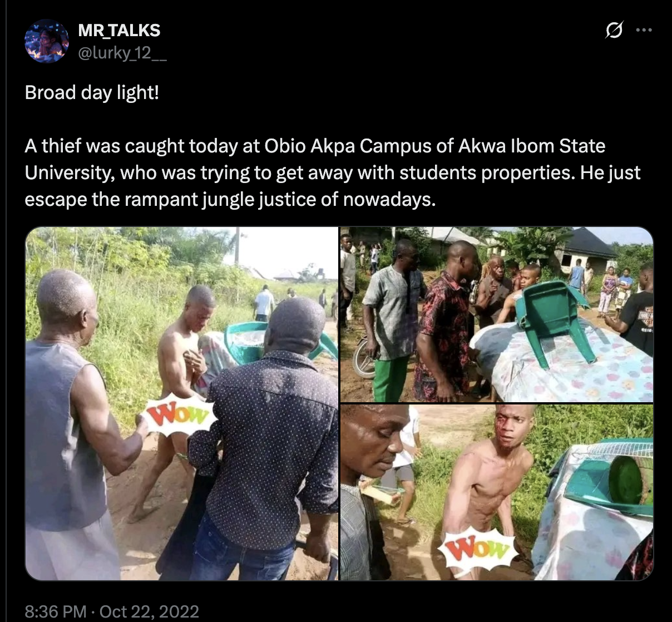Viewport: 672px width, 622px height.
Task: Open the three-dot more options menu
Action: (644, 30)
